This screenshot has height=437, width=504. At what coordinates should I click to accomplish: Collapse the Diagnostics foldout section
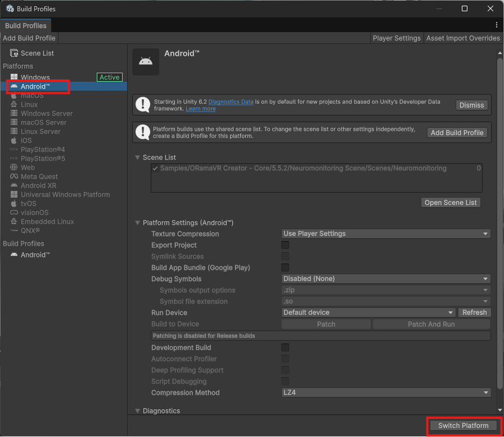[x=138, y=411]
